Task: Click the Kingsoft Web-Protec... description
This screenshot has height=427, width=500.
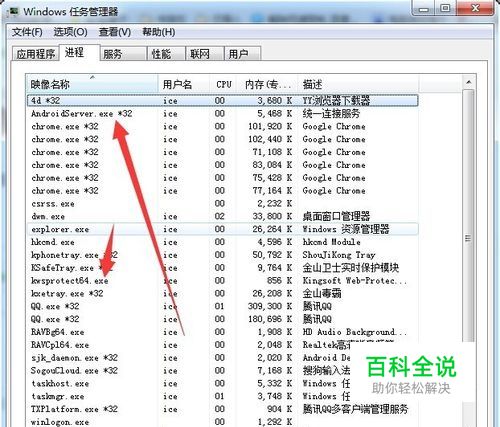Action: coord(355,281)
